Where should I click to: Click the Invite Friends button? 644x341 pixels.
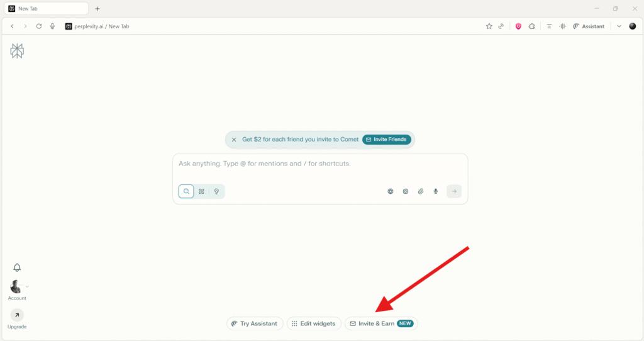(x=387, y=140)
